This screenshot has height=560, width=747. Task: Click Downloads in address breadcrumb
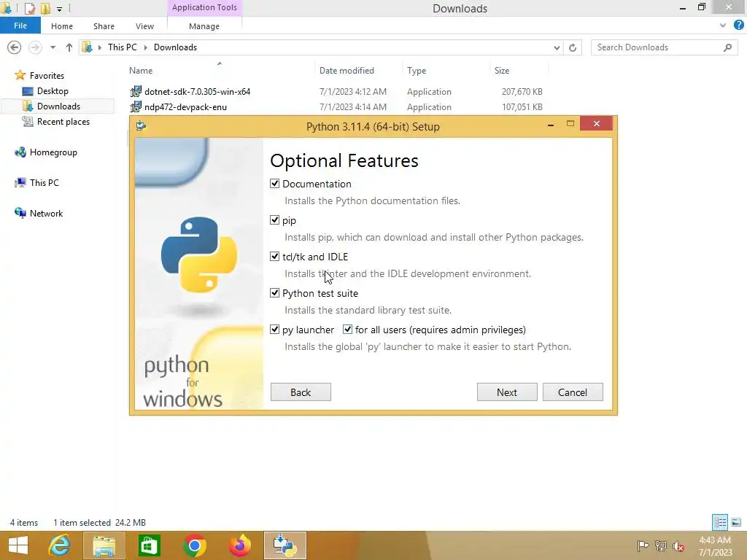pos(175,47)
